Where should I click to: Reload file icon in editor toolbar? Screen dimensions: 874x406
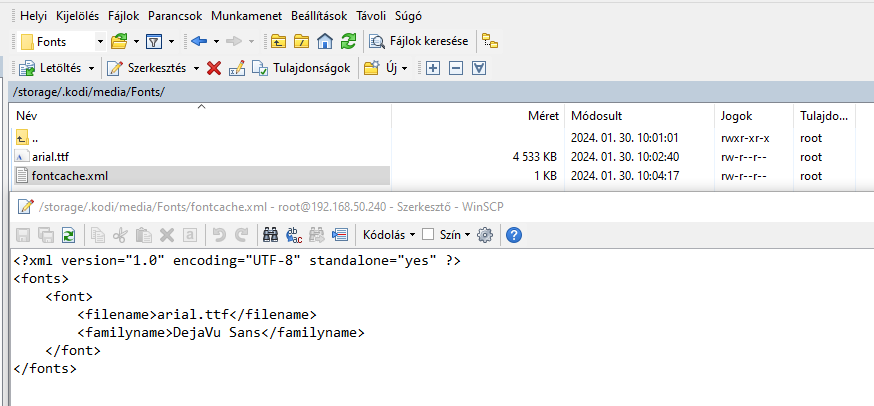[68, 235]
